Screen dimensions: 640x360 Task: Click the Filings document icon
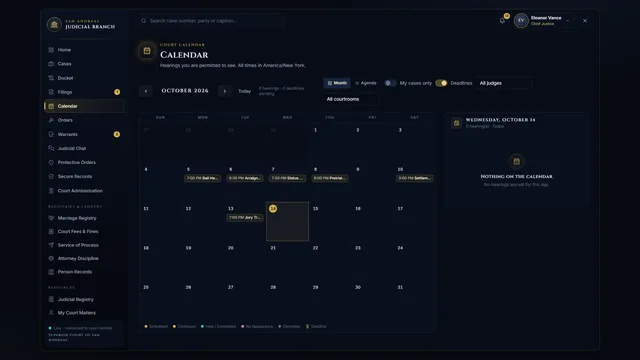[51, 92]
